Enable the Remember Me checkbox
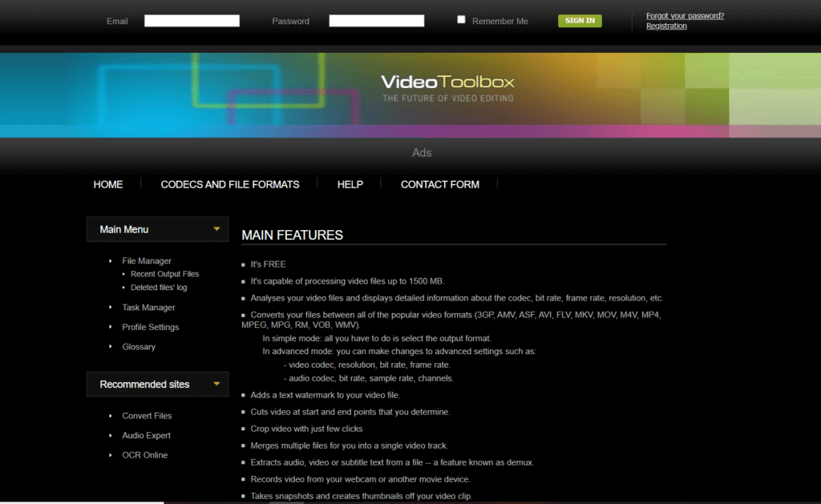This screenshot has width=821, height=504. pos(461,18)
